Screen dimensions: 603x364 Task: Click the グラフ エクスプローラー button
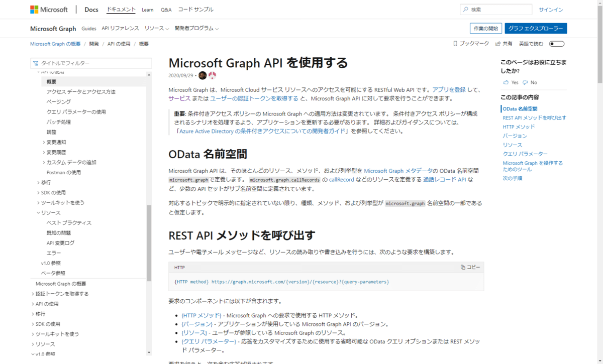tap(536, 28)
